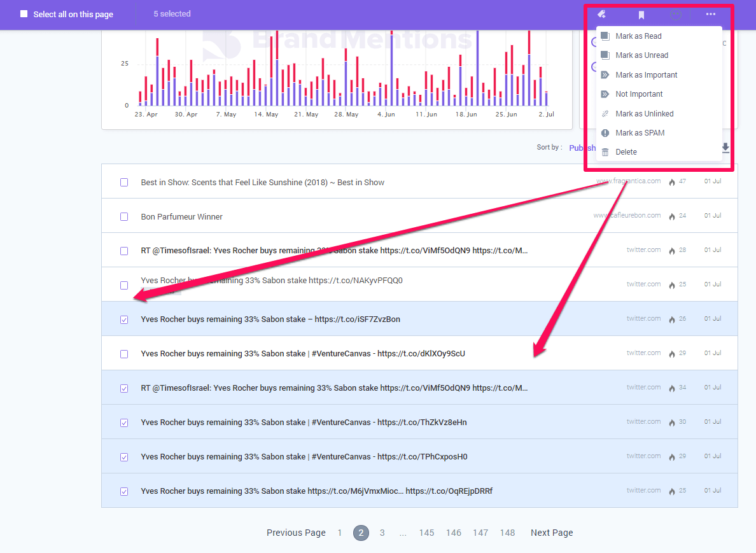Click the www.cafleurebon.com source domain
The height and width of the screenshot is (553, 756).
[x=627, y=216]
